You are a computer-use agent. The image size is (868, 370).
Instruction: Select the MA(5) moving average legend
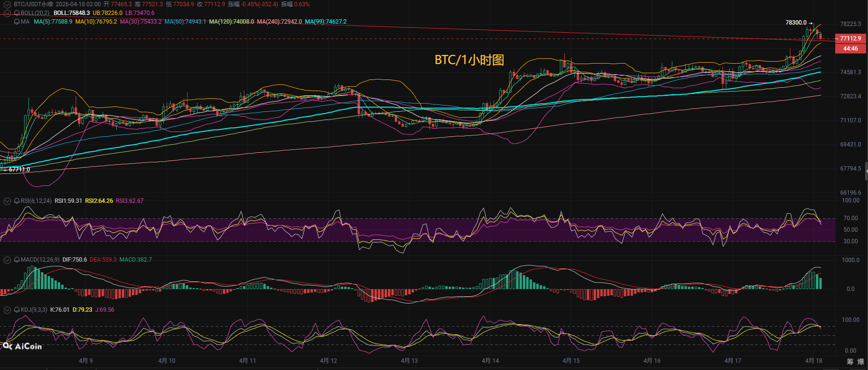tap(53, 22)
